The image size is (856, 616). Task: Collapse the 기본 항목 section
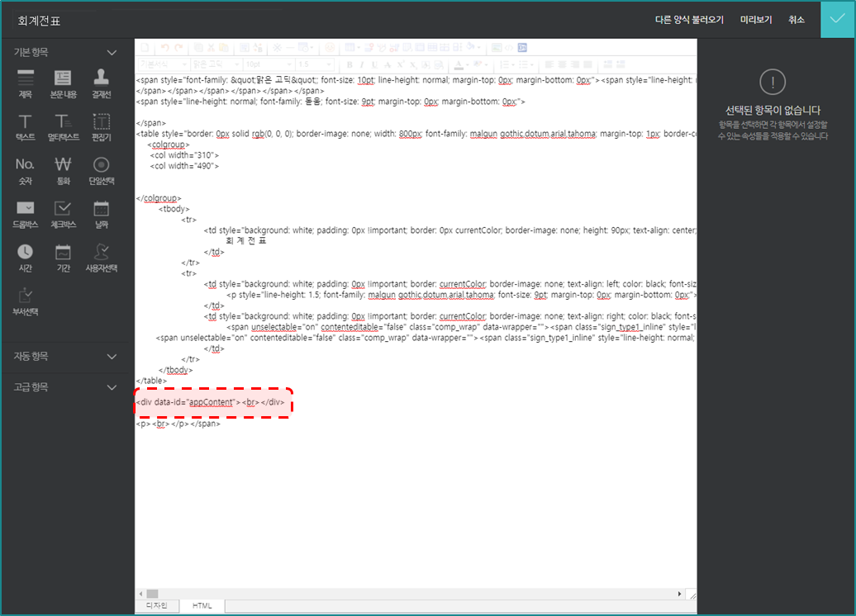[112, 53]
